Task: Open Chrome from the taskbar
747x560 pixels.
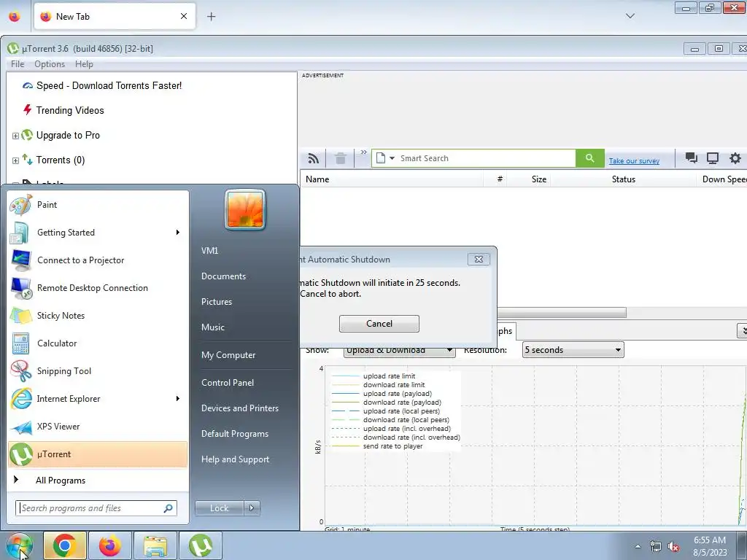Action: coord(65,545)
